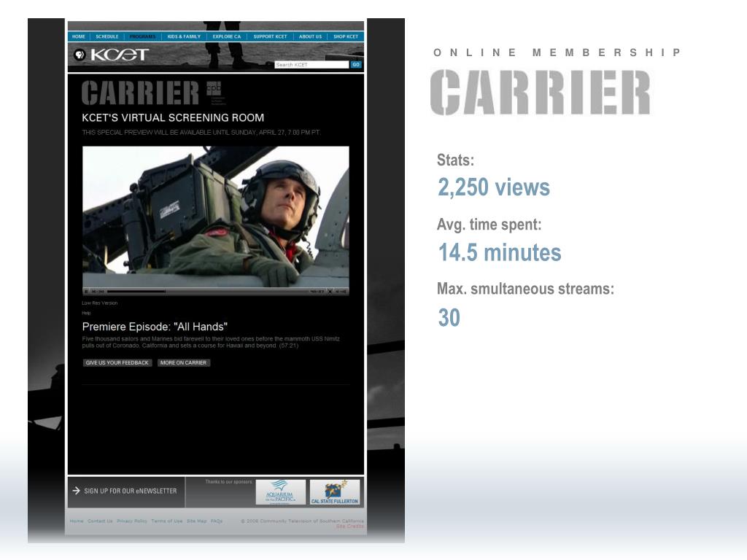Click the volume control in player
This screenshot has width=747, height=560.
341,292
